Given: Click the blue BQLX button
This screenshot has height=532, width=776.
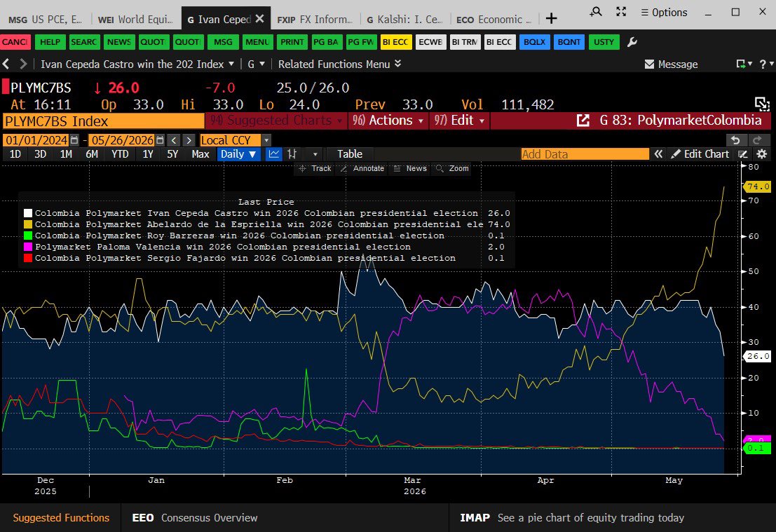Looking at the screenshot, I should pyautogui.click(x=534, y=42).
